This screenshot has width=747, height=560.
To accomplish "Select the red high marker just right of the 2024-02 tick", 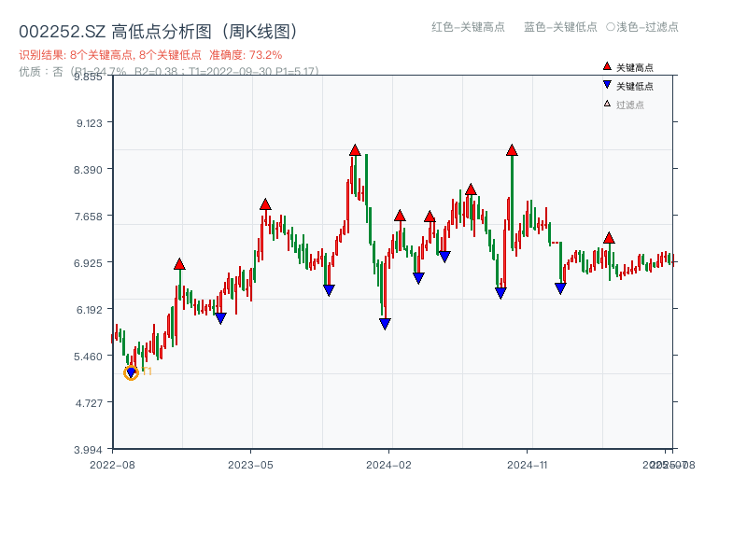I will (400, 216).
